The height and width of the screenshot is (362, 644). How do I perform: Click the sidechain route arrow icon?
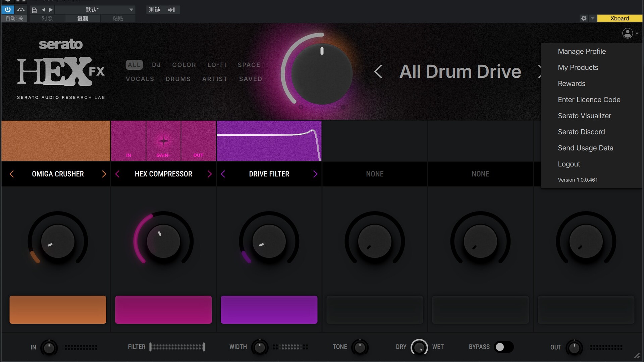171,10
